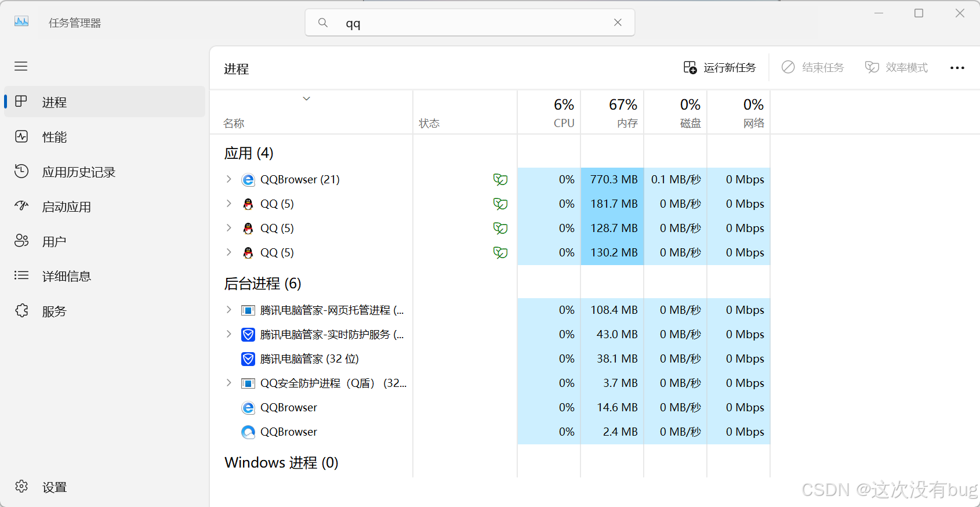The height and width of the screenshot is (507, 980).
Task: Open the 详细信息 tab
Action: pyautogui.click(x=105, y=276)
